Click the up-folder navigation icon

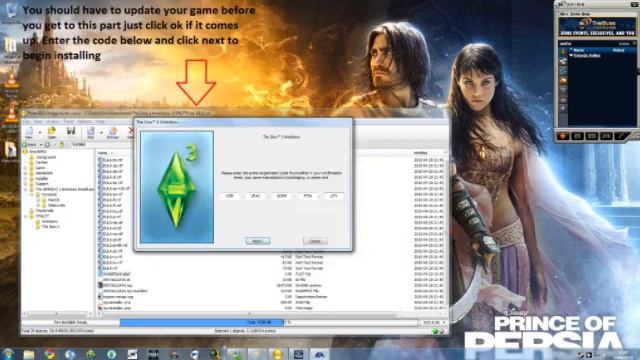coord(61,144)
